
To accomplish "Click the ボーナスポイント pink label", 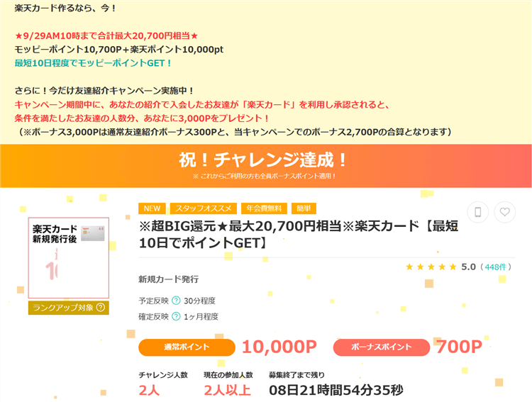I will (381, 347).
